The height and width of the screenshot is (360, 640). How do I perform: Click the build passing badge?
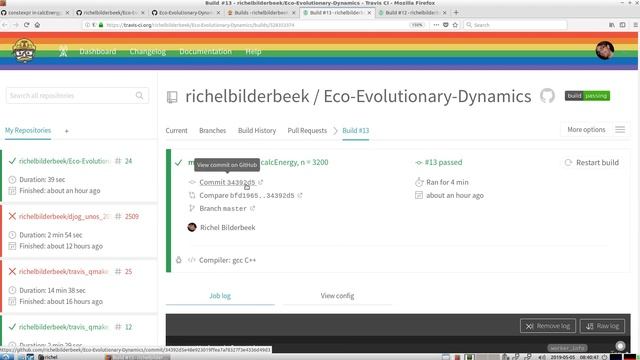(x=587, y=96)
